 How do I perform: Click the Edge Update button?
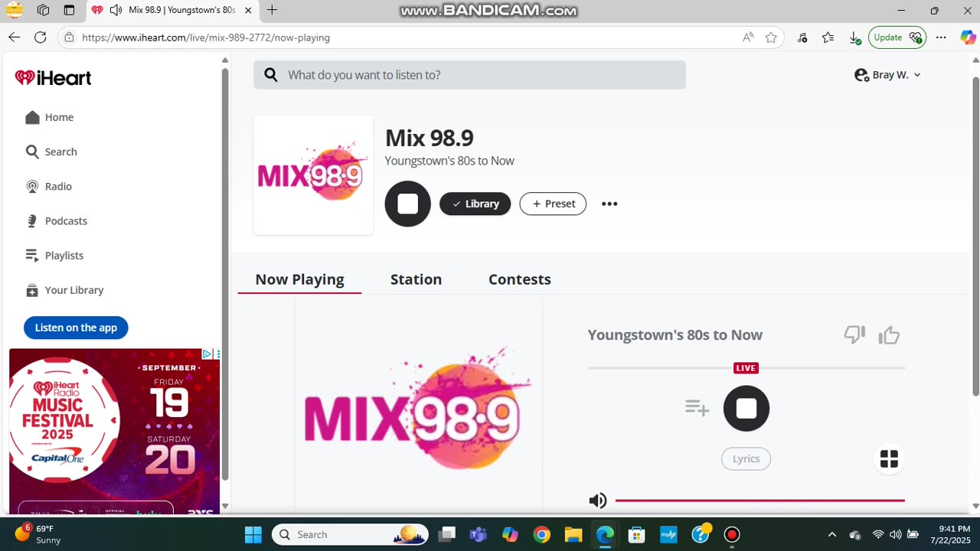click(897, 37)
